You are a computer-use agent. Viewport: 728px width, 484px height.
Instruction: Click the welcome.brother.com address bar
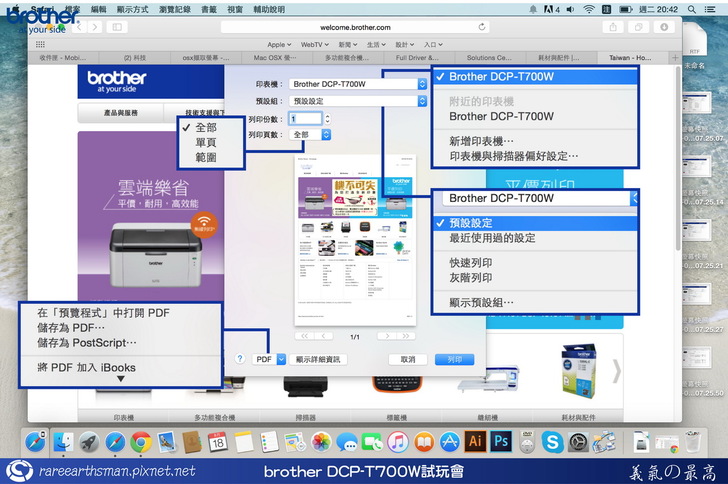click(355, 27)
